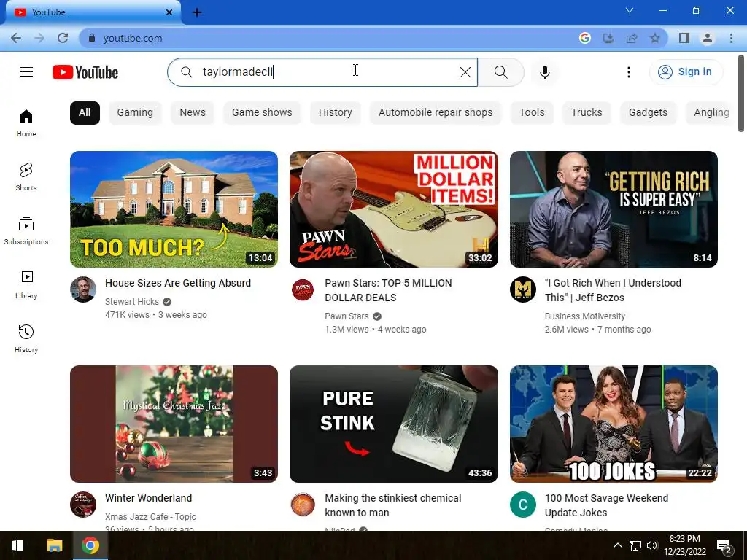Open Chrome tab search dropdown arrow
Viewport: 747px width, 560px height.
(630, 10)
